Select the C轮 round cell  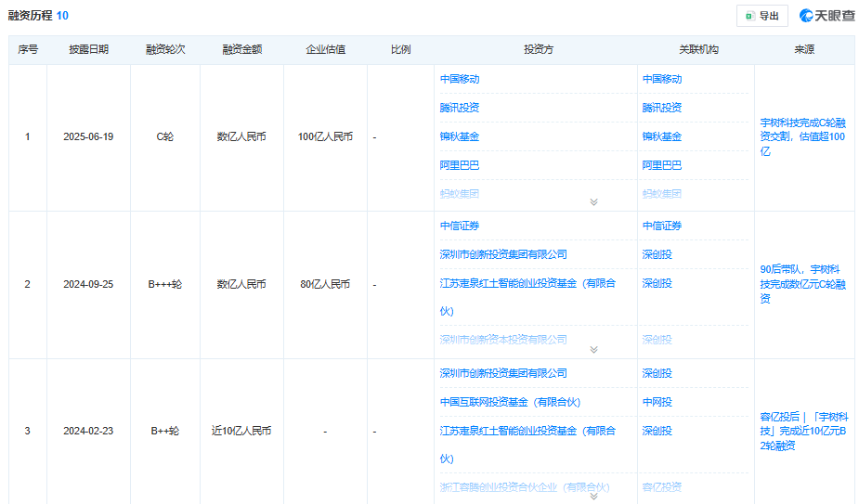[x=165, y=137]
